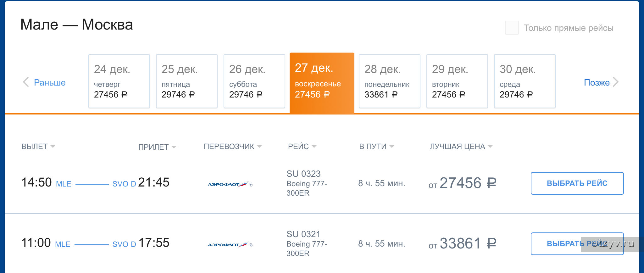The height and width of the screenshot is (273, 644).
Task: Click Aeroflot logo for flight SU 0321
Action: (230, 244)
